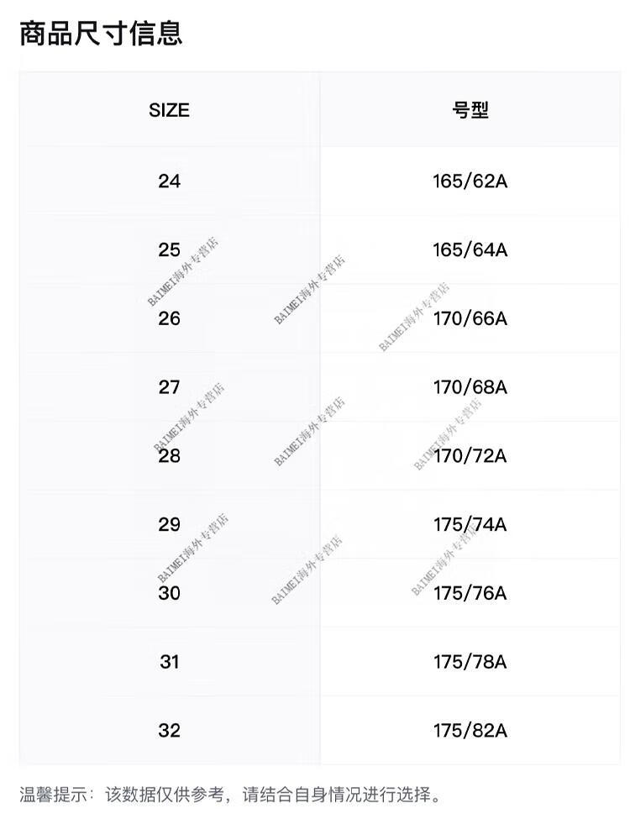Click the 170/72A entry
This screenshot has height=840, width=630.
(470, 456)
